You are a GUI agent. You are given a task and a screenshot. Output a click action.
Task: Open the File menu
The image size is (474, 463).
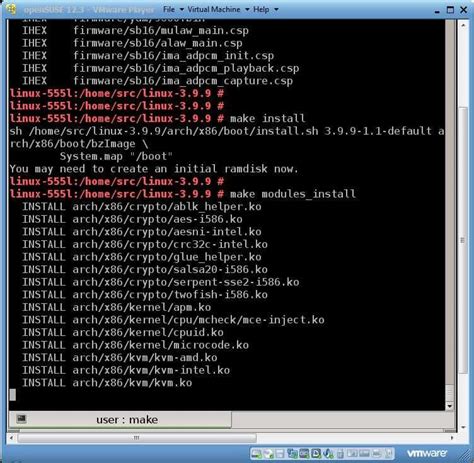pyautogui.click(x=169, y=9)
